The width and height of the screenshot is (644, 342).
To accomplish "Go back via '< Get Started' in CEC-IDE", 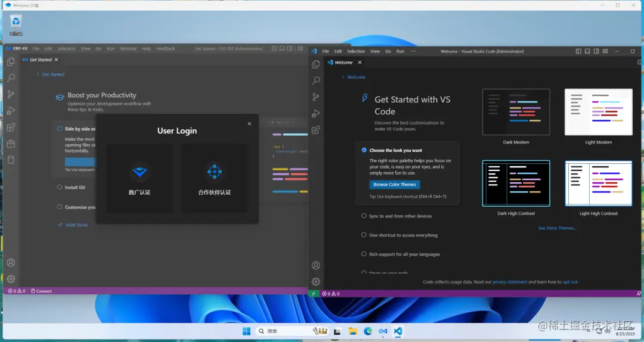I will point(50,74).
